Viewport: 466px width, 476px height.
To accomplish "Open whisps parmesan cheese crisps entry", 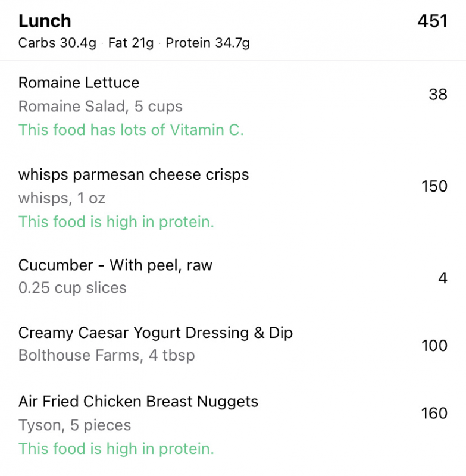I will [233, 198].
